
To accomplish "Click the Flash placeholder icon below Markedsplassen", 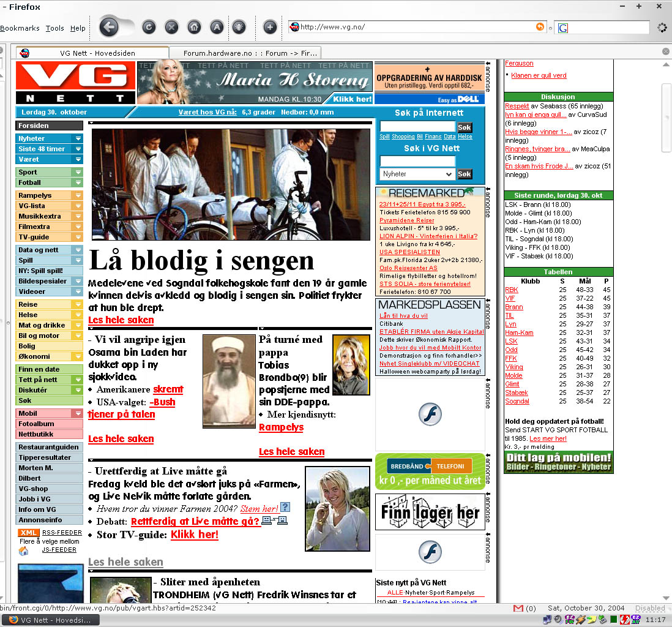I will pyautogui.click(x=430, y=415).
